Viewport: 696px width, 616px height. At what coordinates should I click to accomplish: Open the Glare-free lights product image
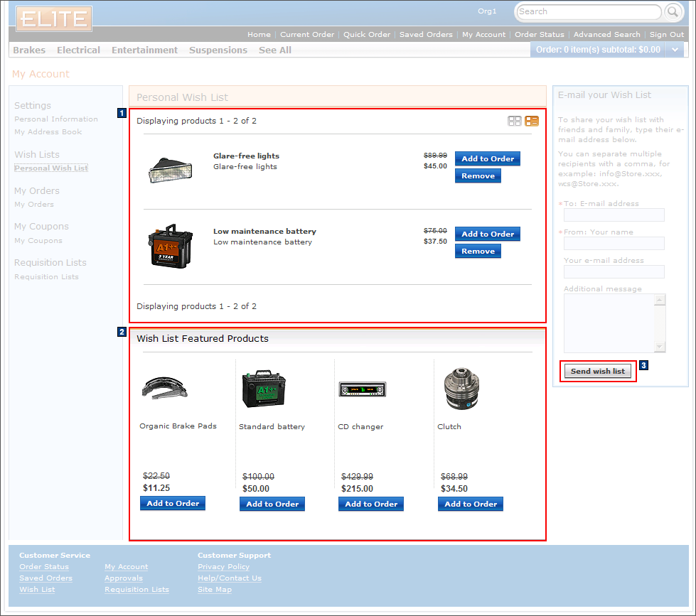tap(170, 171)
